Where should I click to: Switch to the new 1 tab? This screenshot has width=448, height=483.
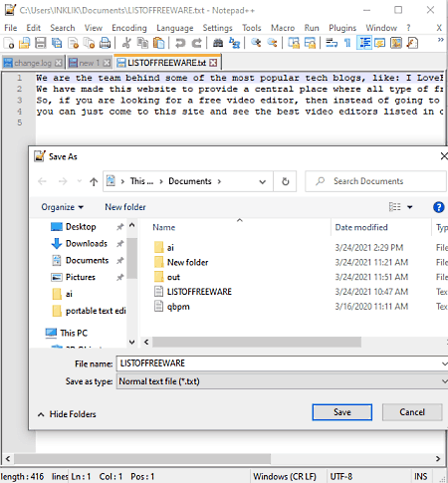(x=89, y=63)
